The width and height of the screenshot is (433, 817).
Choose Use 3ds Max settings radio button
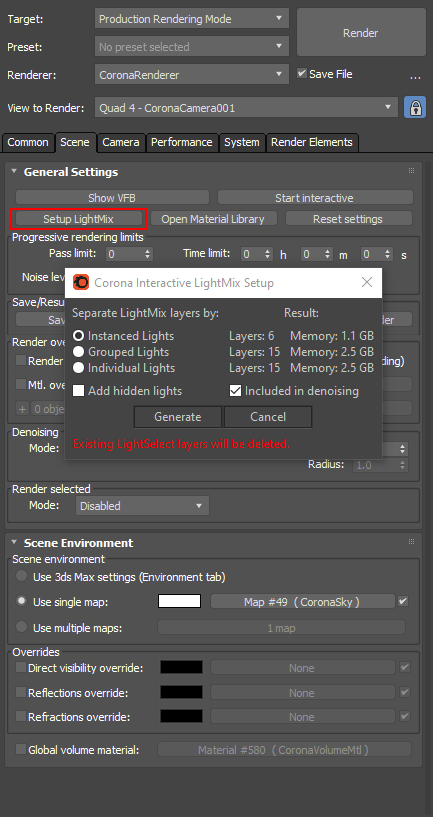coord(21,576)
